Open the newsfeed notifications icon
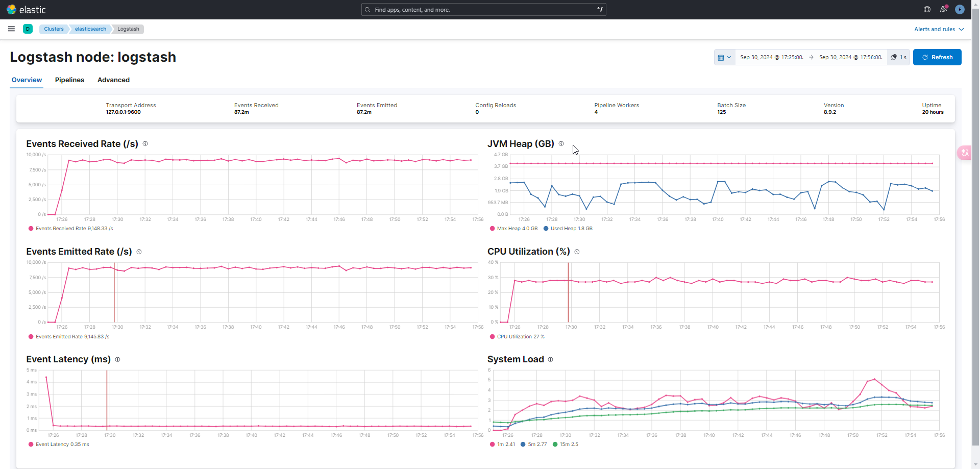Viewport: 980px width, 469px height. click(943, 10)
